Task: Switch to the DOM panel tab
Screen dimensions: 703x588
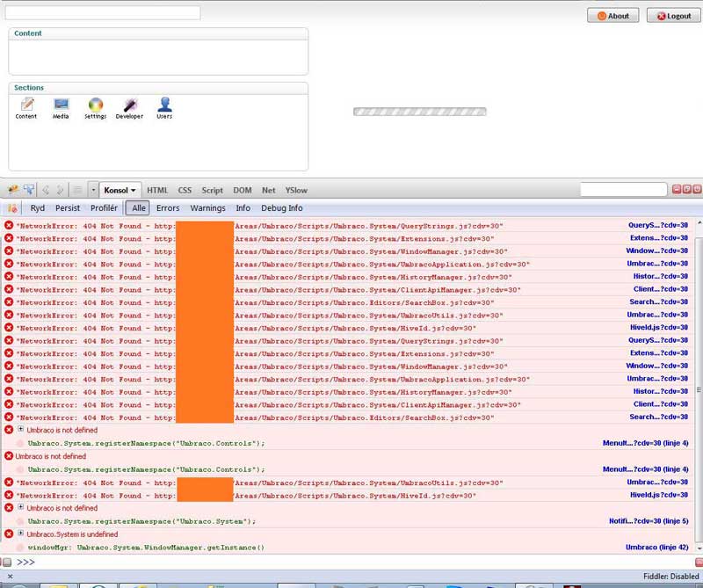Action: [243, 190]
